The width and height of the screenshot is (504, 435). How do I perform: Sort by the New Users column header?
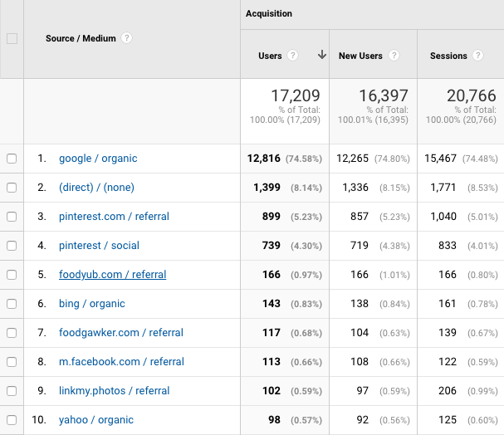pyautogui.click(x=360, y=56)
